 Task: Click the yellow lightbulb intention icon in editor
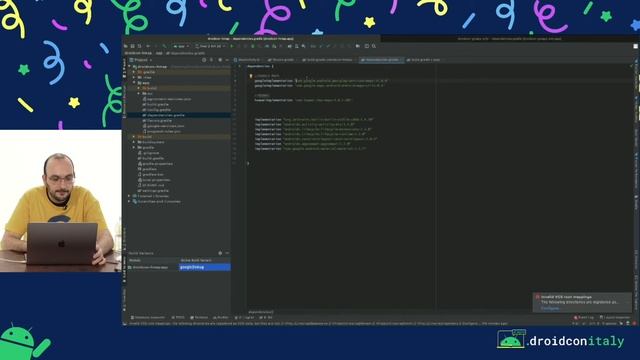[251, 76]
